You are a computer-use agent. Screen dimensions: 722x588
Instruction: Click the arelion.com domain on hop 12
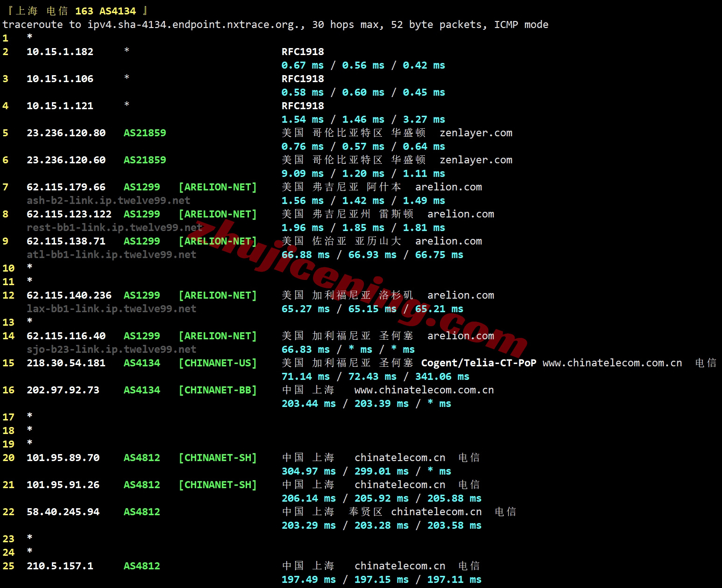pos(460,295)
